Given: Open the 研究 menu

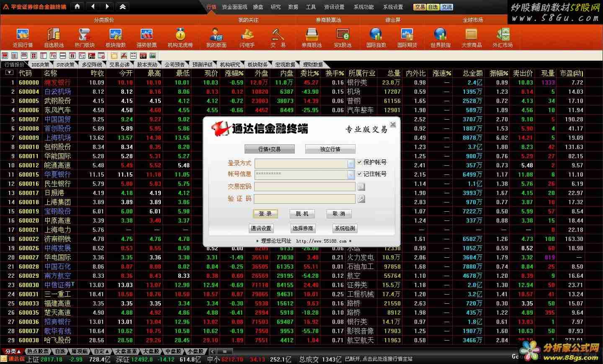Looking at the screenshot, I should pos(276,7).
